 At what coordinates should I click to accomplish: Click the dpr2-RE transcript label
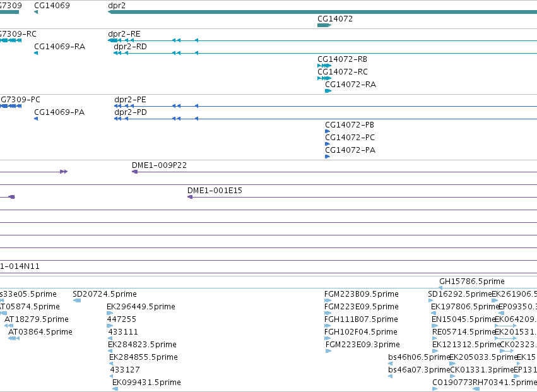click(x=124, y=34)
